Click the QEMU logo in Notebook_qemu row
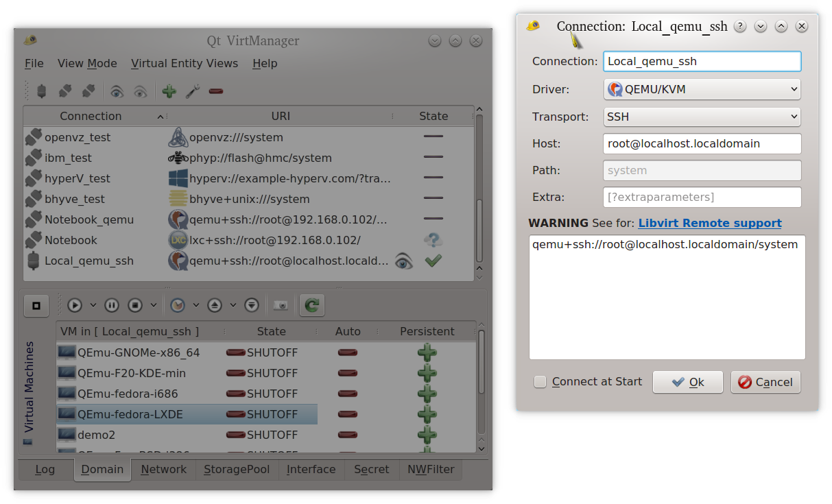Screen dimensions: 832x504 [178, 219]
